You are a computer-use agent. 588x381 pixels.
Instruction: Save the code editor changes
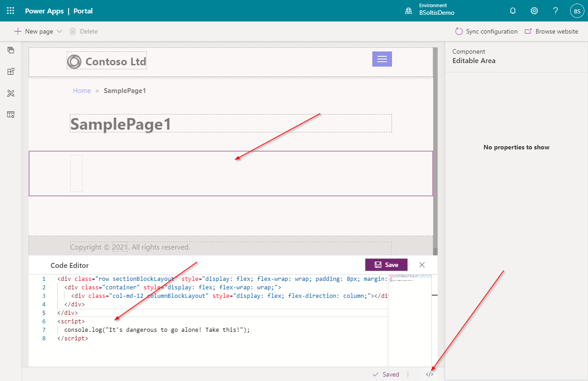386,265
